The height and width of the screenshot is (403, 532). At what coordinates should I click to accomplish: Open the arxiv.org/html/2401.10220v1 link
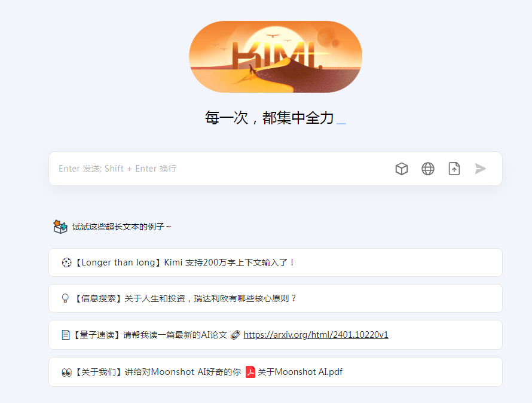coord(316,335)
